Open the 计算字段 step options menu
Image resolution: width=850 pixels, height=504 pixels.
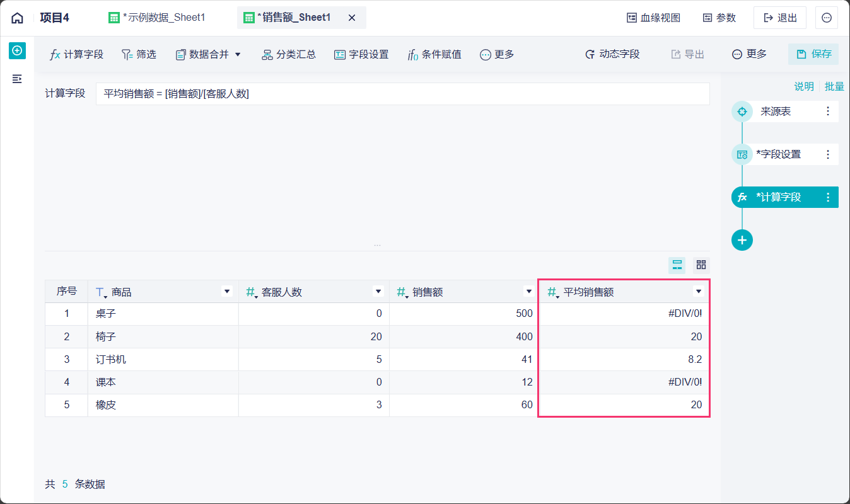tap(828, 197)
